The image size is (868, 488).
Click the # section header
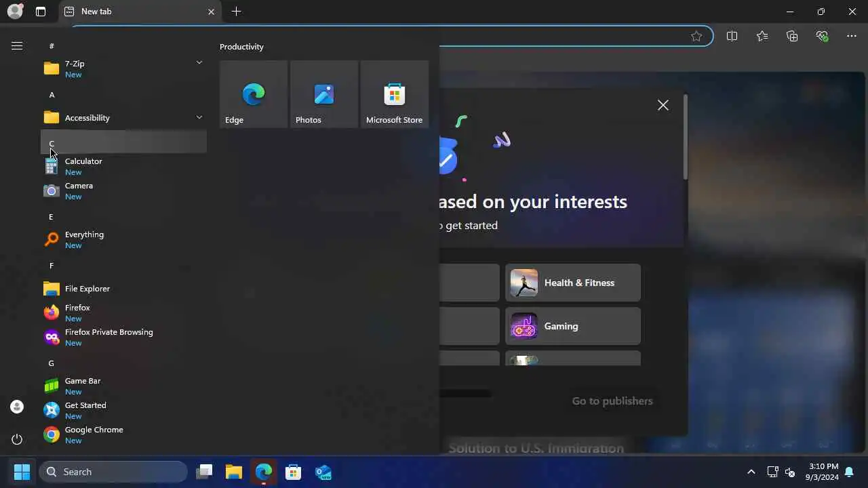123,45
